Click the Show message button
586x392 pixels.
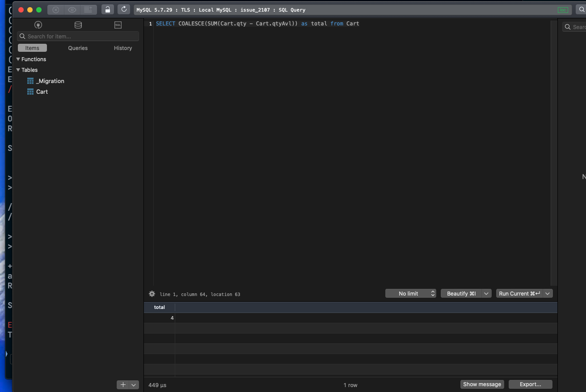point(482,384)
